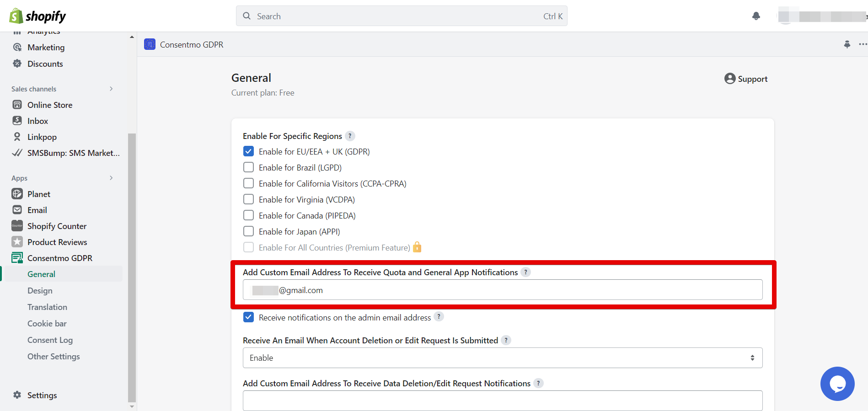The height and width of the screenshot is (411, 868).
Task: Check Enable for Brazil (LGPD)
Action: [x=248, y=167]
